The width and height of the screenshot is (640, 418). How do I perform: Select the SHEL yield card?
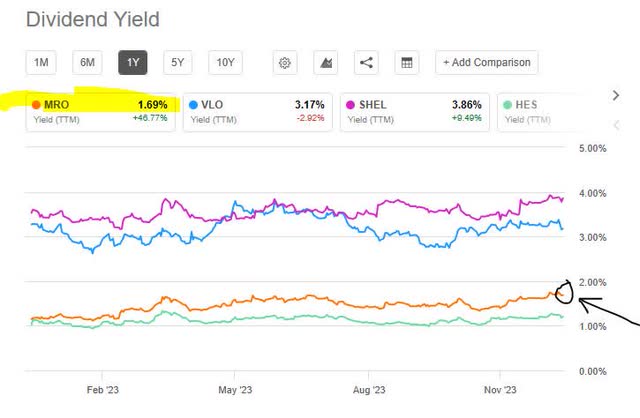coord(416,110)
